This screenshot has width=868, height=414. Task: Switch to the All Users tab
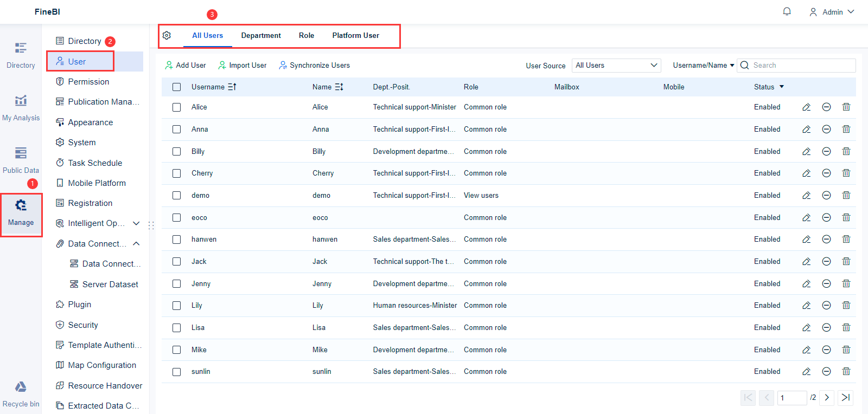point(208,35)
